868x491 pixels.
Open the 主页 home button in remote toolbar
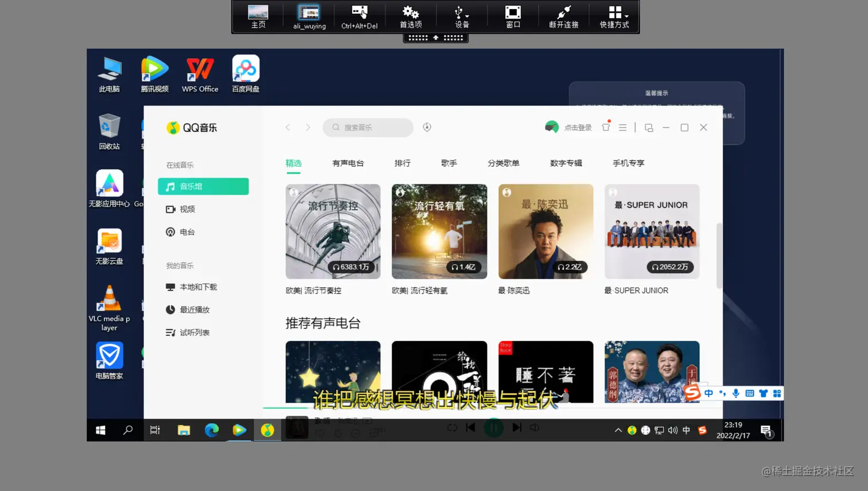click(x=258, y=17)
